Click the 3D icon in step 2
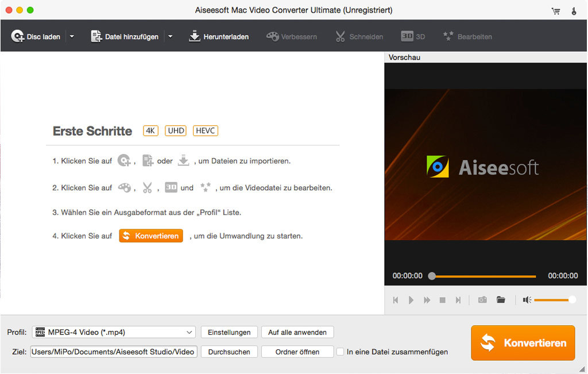This screenshot has height=374, width=588. (171, 187)
